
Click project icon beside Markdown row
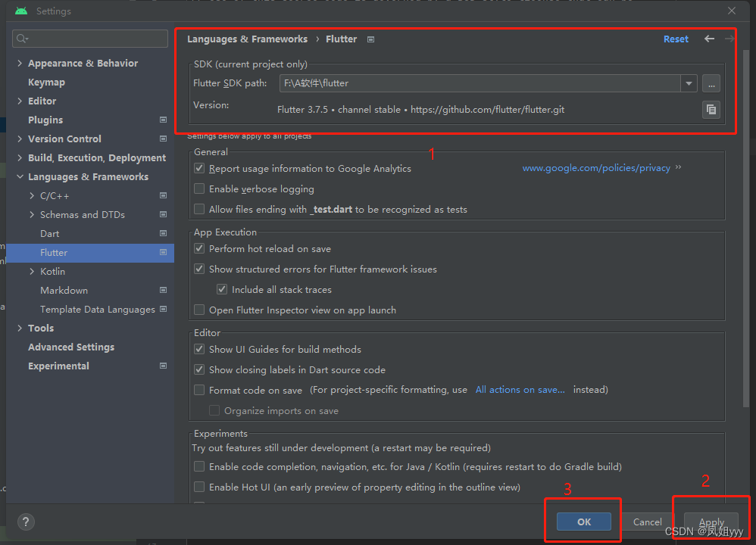click(x=164, y=290)
